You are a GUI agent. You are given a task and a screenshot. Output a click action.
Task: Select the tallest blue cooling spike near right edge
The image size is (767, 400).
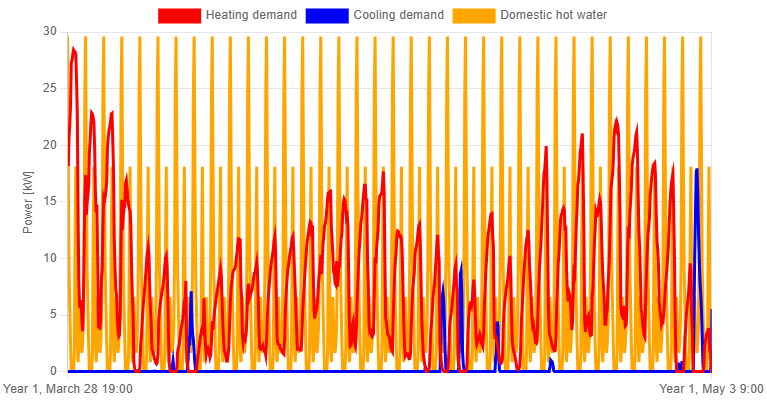coord(696,172)
